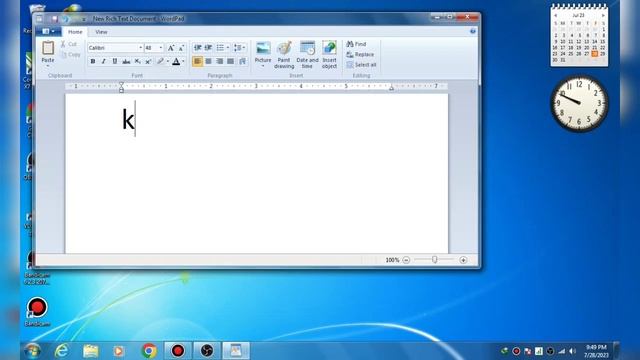
Task: Select Center alignment
Action: pos(209,61)
